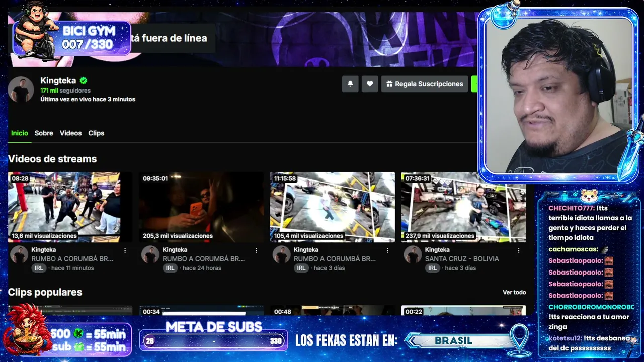Click the Kingteka avatar under the 08:28 video
644x362 pixels.
pos(19,255)
